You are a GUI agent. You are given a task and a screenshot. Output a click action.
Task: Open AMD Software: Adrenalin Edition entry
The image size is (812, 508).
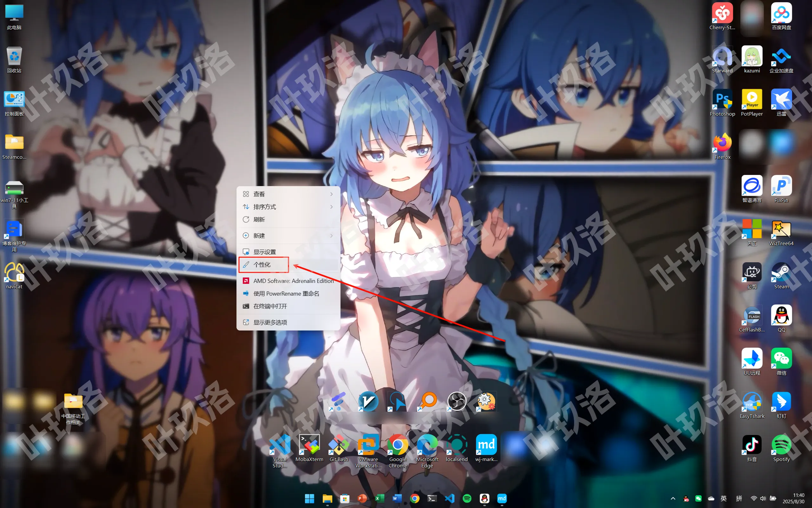coord(288,281)
